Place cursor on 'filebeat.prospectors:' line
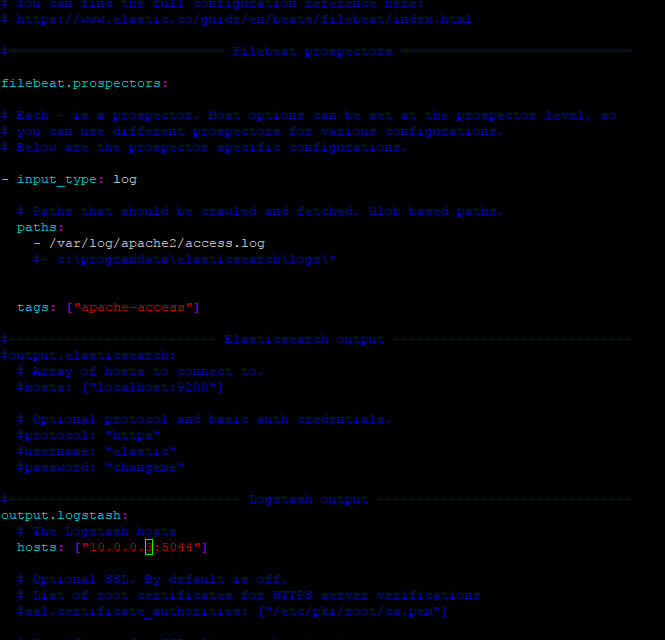 (x=84, y=84)
